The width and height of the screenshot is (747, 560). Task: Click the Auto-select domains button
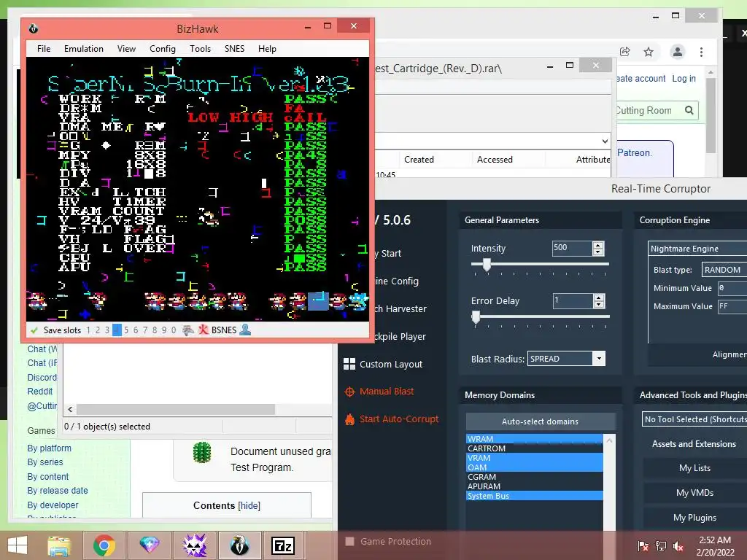coord(540,421)
